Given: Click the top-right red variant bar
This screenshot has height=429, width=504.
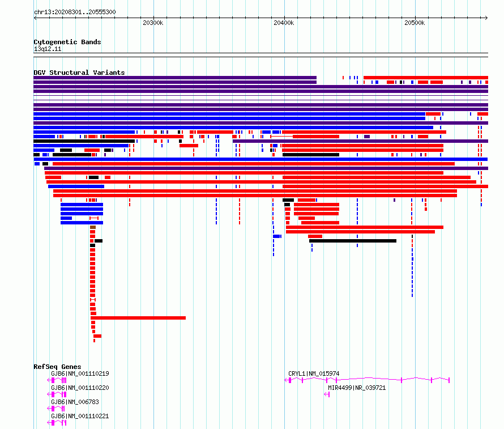Looking at the screenshot, I should pos(426,78).
